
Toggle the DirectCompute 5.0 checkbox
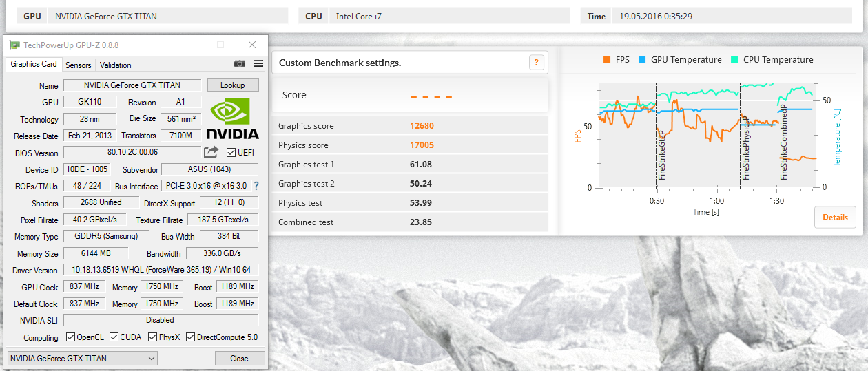190,337
